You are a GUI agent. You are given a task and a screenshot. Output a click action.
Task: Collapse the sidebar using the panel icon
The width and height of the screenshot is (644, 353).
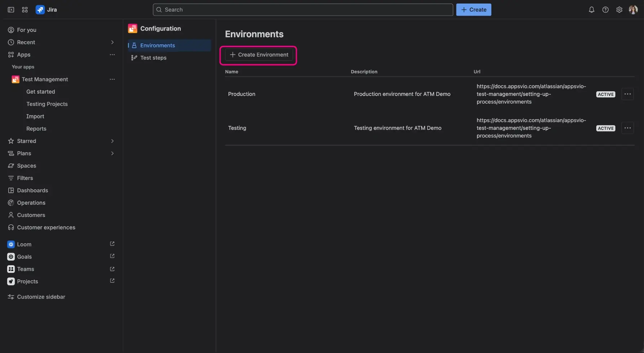[x=11, y=10]
